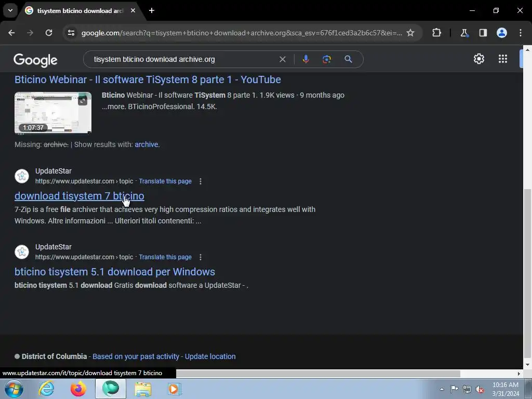This screenshot has height=399, width=532.
Task: Click the Update location link
Action: click(210, 356)
